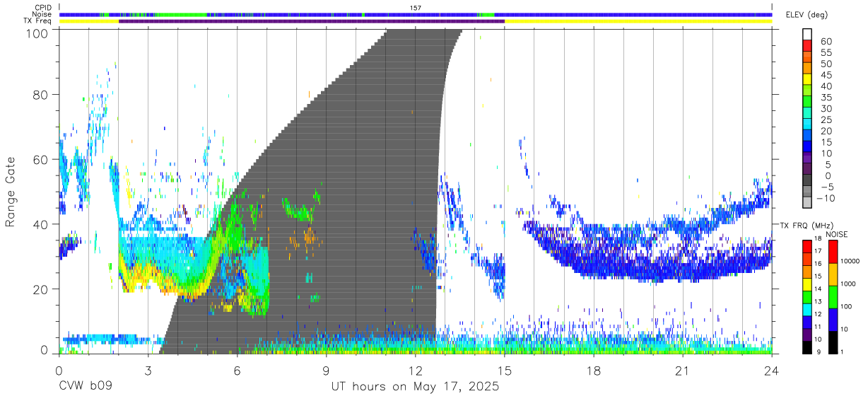Click the red segment of ELEV color bar

click(x=808, y=46)
